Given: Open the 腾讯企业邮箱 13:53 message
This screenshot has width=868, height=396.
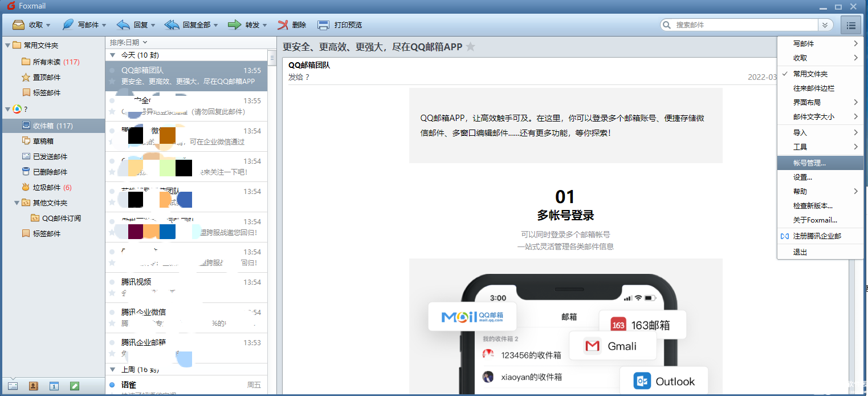Looking at the screenshot, I should tap(186, 348).
